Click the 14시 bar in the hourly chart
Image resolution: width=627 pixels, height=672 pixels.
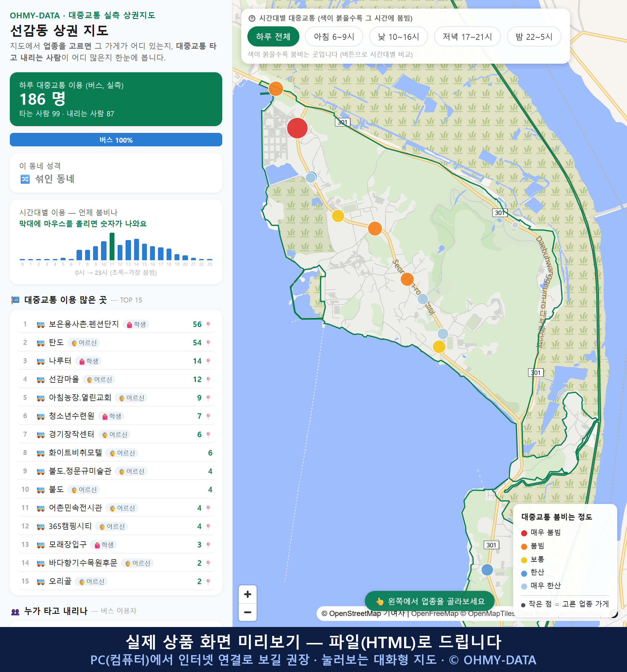coord(137,250)
